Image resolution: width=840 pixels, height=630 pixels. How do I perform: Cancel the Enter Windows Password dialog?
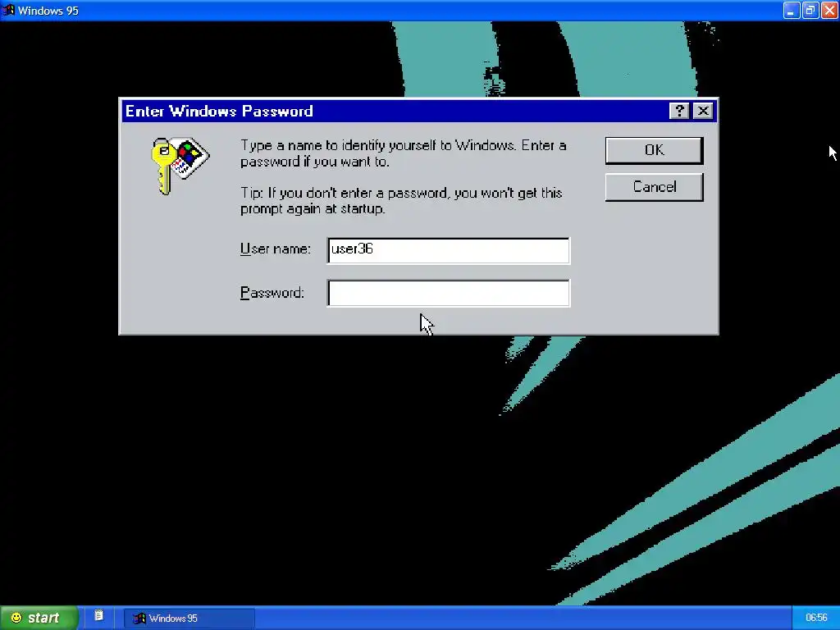[654, 187]
